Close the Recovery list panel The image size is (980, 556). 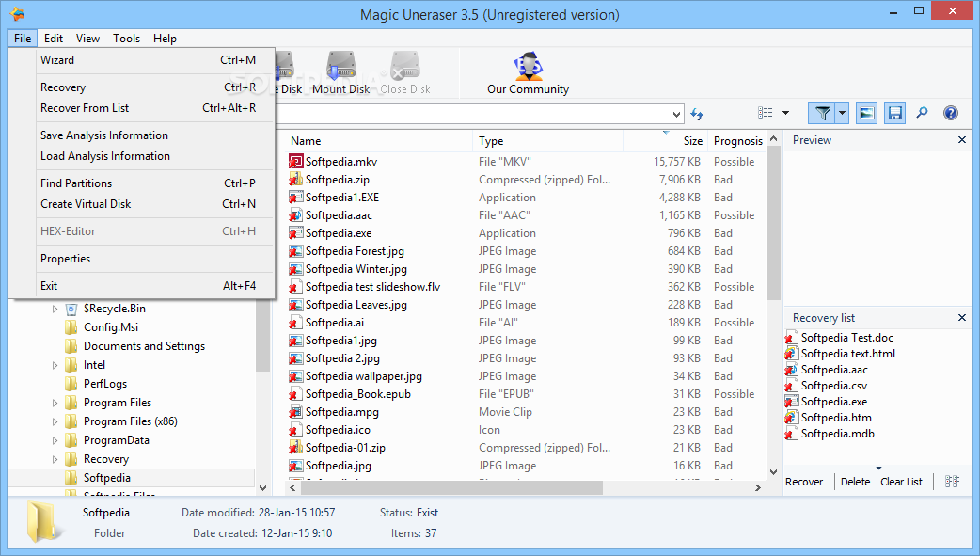(962, 318)
